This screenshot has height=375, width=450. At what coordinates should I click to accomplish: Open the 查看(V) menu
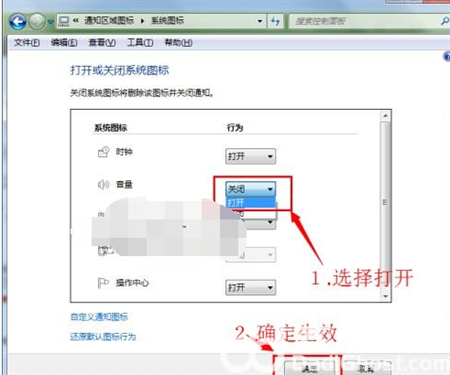tap(102, 43)
